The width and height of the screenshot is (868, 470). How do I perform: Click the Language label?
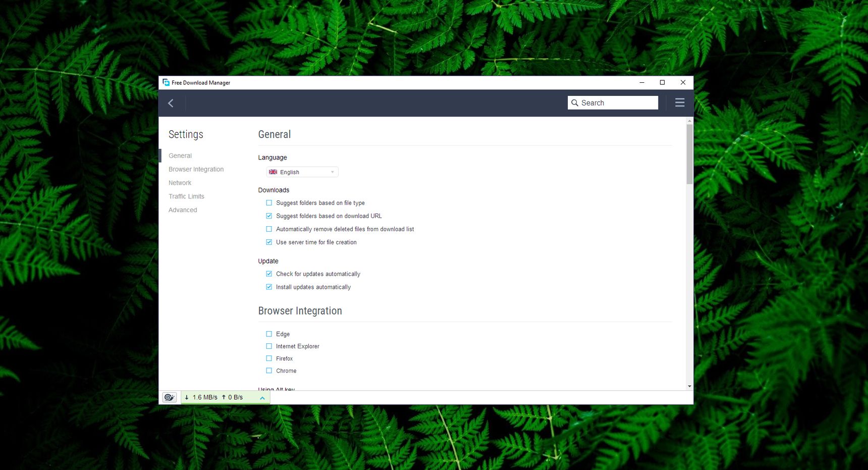tap(273, 158)
